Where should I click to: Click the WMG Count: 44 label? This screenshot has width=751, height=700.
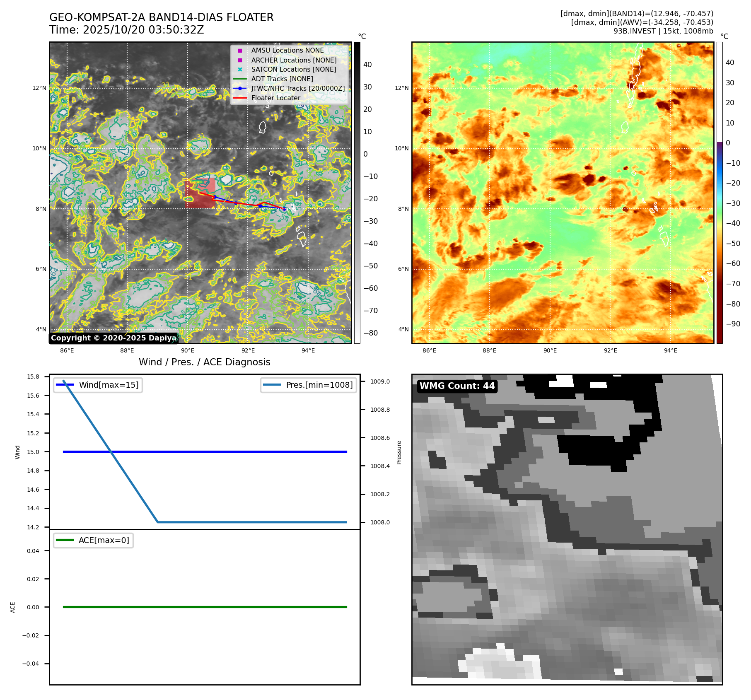point(457,386)
